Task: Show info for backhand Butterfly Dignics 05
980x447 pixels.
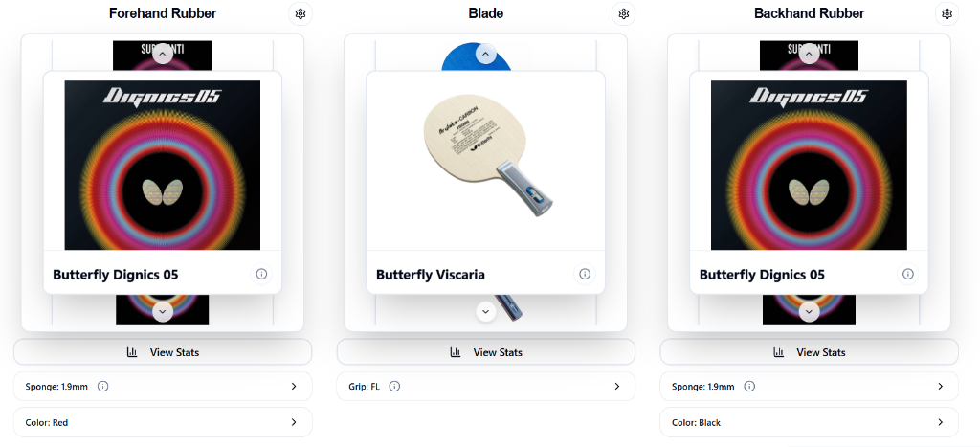Action: tap(907, 275)
